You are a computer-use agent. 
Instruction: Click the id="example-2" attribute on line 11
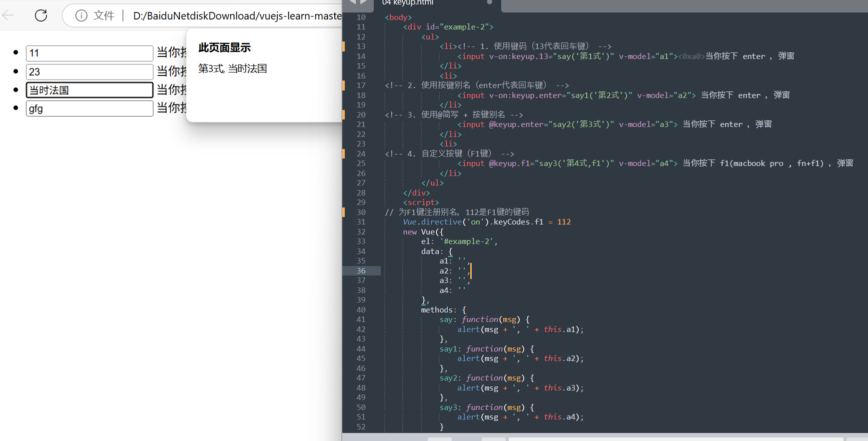[457, 27]
